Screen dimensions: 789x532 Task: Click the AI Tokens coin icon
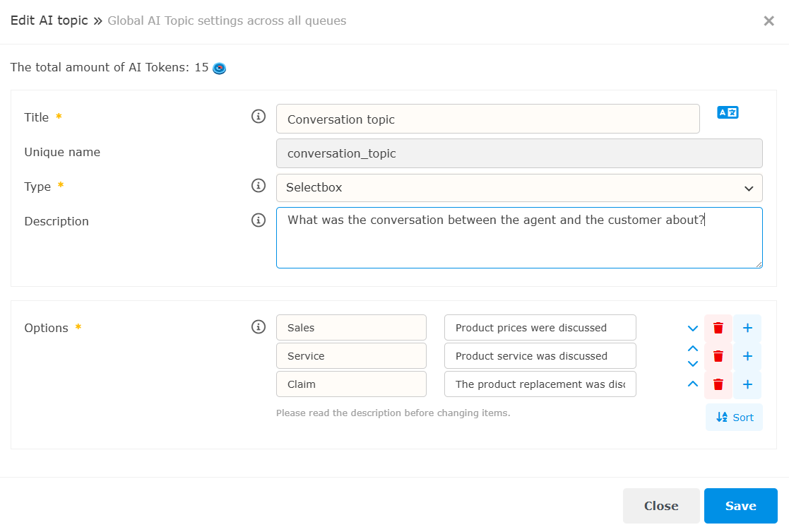click(x=220, y=69)
